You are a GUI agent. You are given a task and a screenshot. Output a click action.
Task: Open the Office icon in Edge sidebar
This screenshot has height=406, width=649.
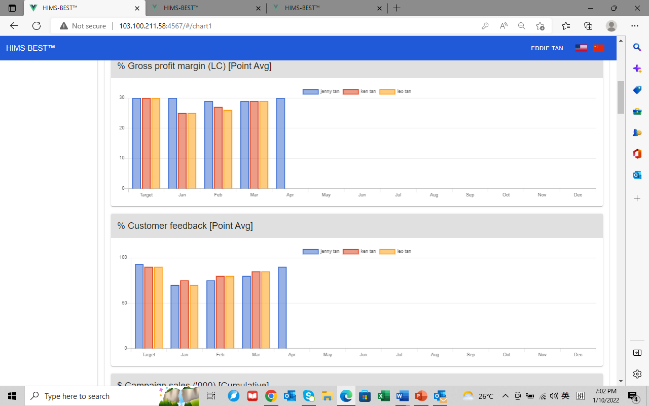637,153
